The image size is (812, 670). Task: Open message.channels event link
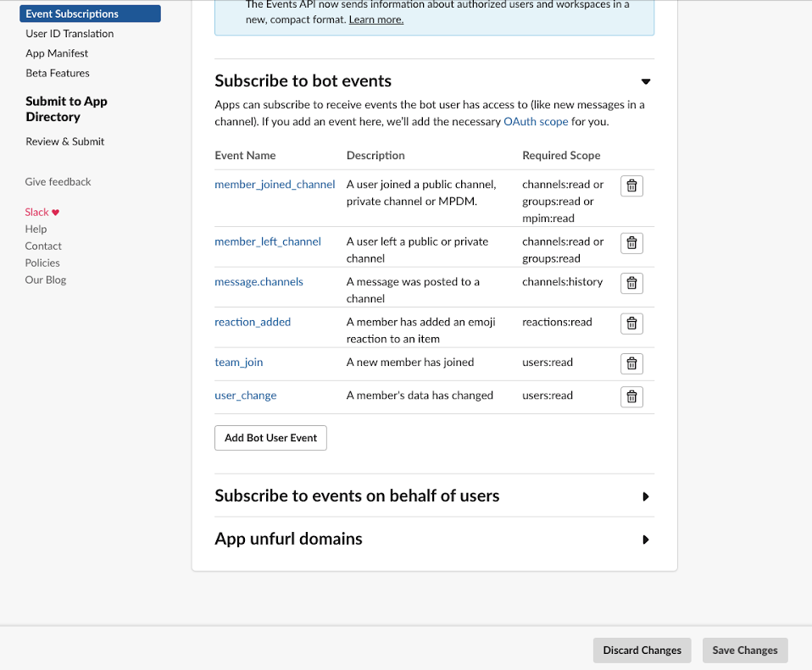259,282
